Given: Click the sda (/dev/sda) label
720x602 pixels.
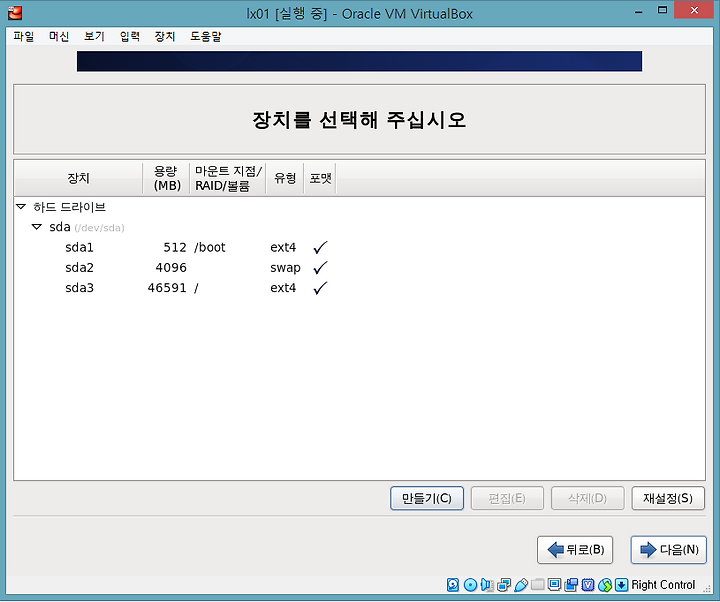Looking at the screenshot, I should [x=87, y=227].
